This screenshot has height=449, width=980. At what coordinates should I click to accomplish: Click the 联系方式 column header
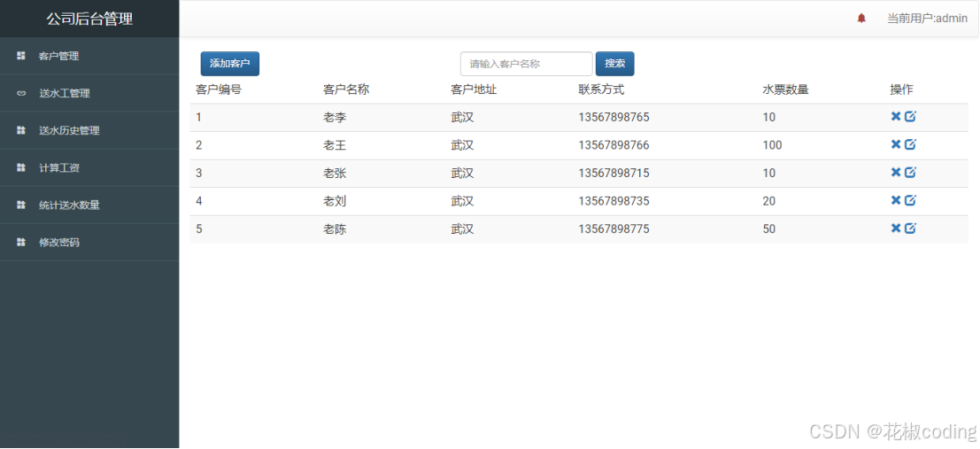[601, 89]
